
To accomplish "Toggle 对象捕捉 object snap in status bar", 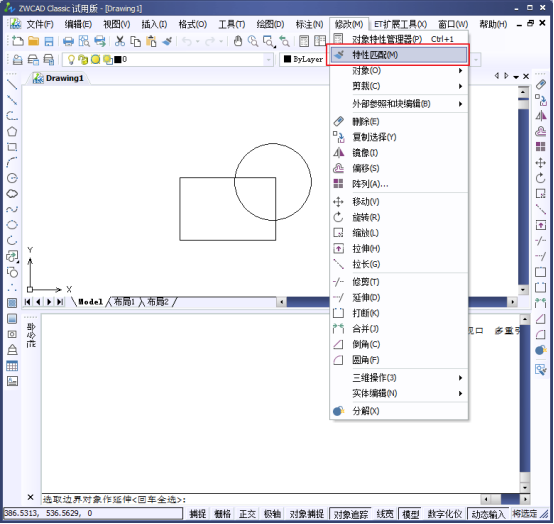I will pyautogui.click(x=306, y=514).
